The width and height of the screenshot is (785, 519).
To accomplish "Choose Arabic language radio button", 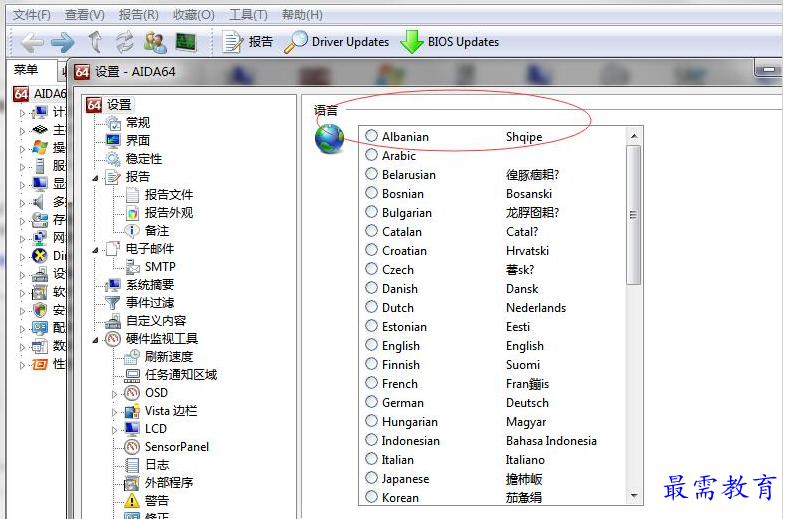I will coord(371,155).
